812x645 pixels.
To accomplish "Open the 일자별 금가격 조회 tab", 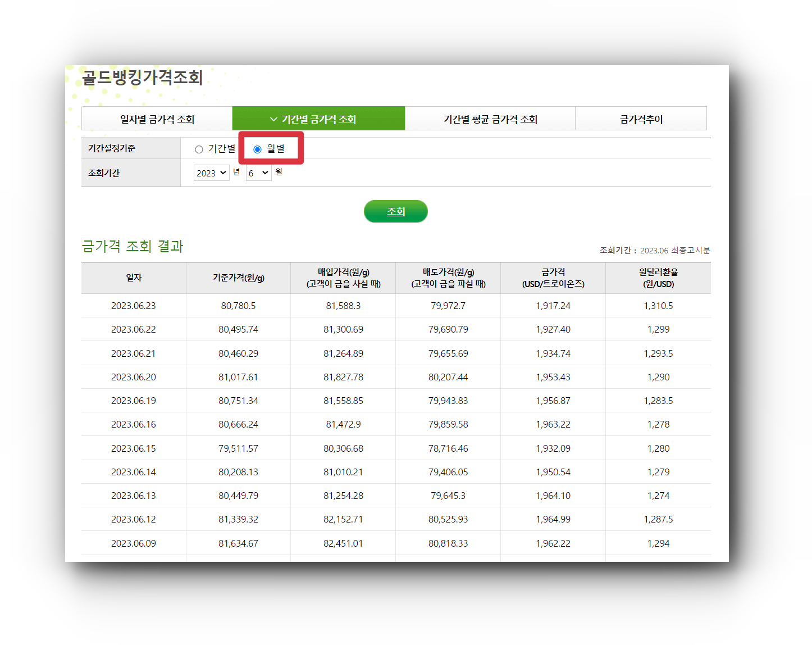I will 157,119.
